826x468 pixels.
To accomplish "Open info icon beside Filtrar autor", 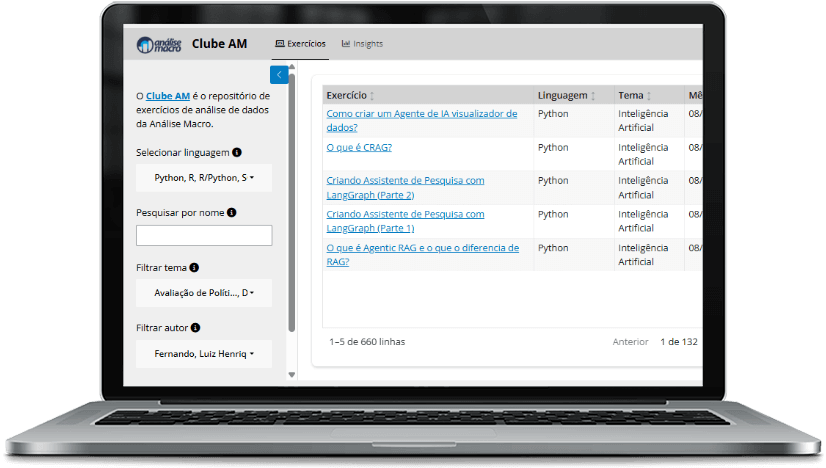I will pos(195,328).
